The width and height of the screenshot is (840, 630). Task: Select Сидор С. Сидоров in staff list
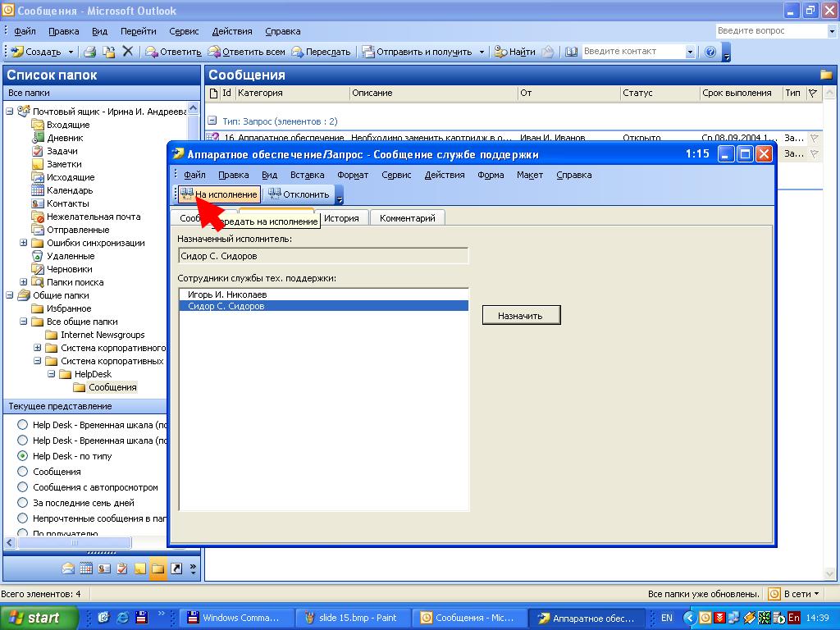[323, 306]
